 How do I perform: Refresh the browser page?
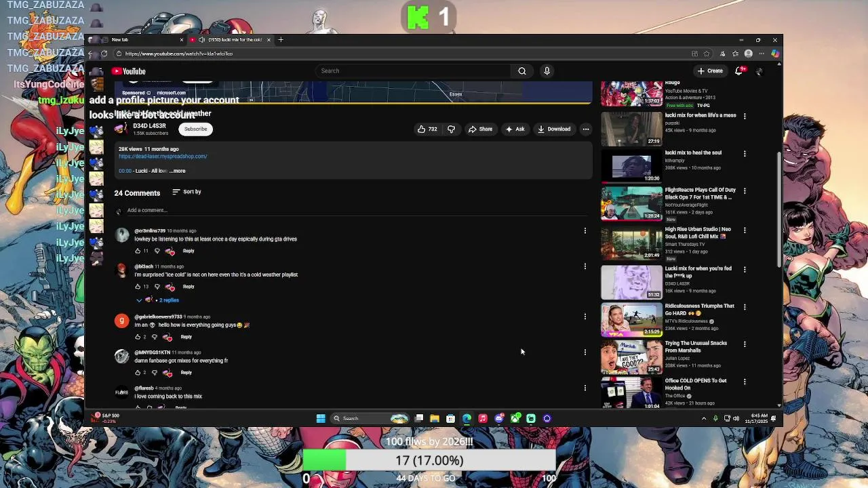pos(104,54)
